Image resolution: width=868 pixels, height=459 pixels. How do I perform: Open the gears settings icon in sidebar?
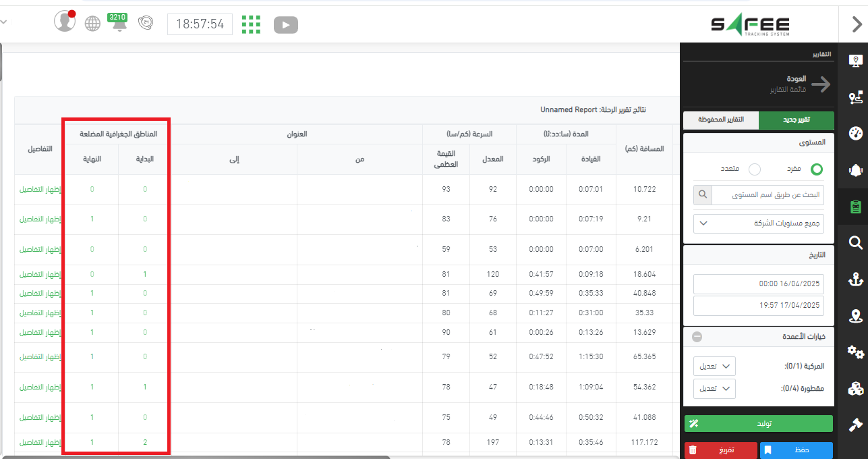point(855,352)
